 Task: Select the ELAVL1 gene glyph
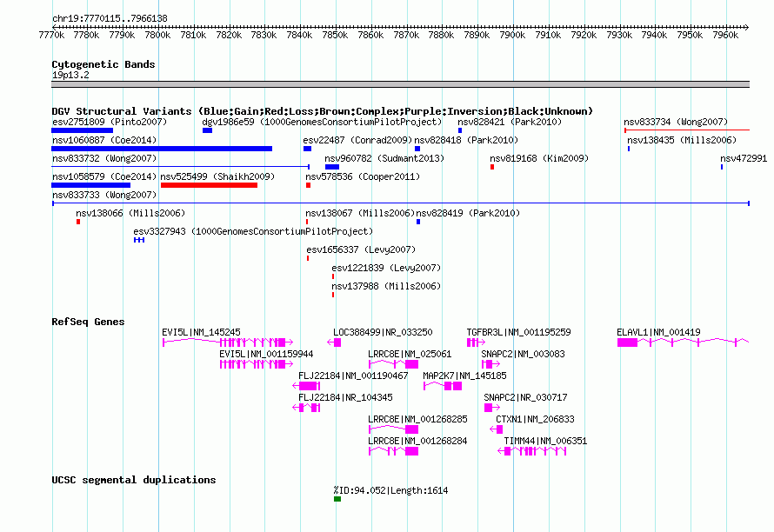click(684, 342)
